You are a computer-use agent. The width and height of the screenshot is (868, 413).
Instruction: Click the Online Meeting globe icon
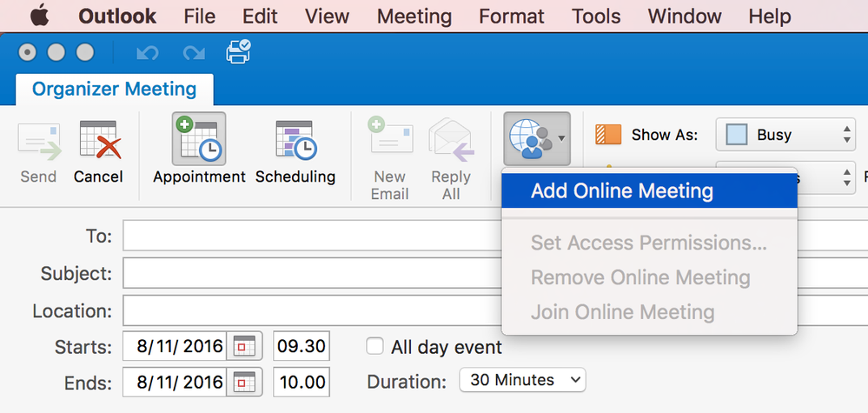tap(530, 139)
